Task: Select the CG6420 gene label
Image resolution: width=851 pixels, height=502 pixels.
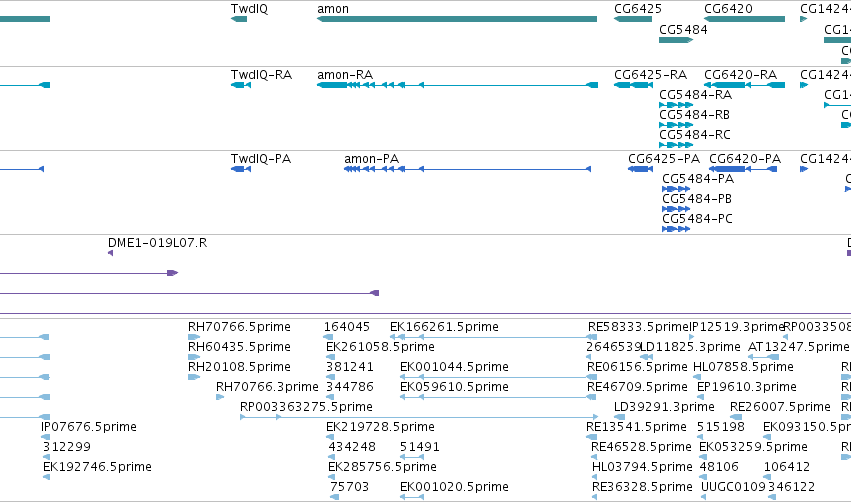Action: 728,9
